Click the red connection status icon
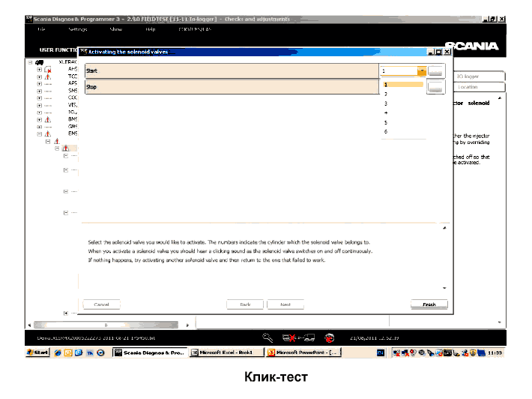This screenshot has width=532, height=399. tap(329, 337)
